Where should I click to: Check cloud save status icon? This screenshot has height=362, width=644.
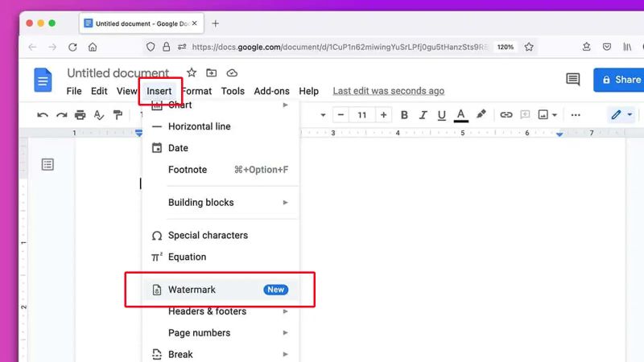pos(232,73)
